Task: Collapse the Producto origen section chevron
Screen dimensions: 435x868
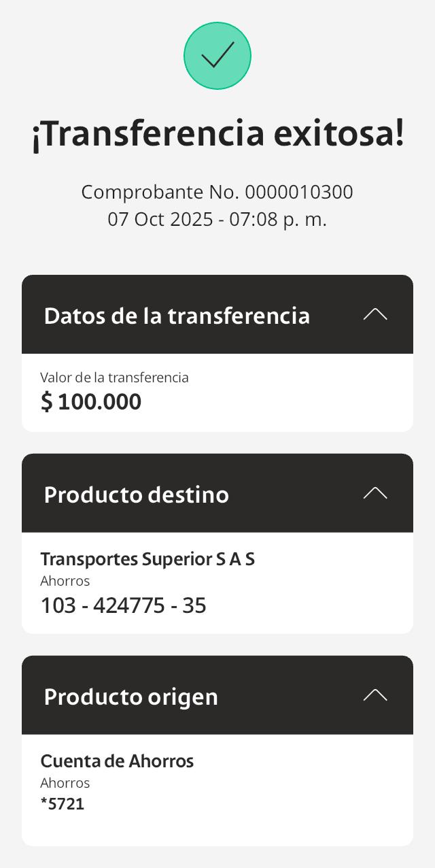Action: click(x=375, y=695)
